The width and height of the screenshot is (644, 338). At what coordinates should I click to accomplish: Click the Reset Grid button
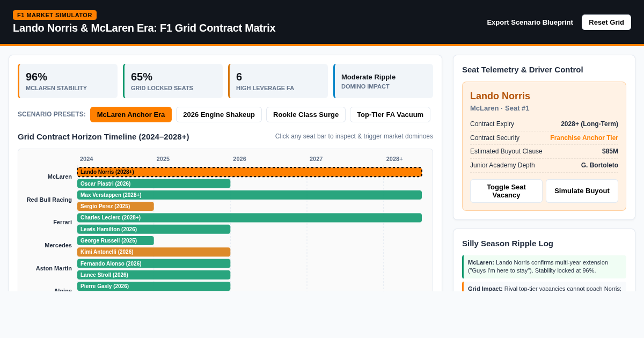coord(606,22)
